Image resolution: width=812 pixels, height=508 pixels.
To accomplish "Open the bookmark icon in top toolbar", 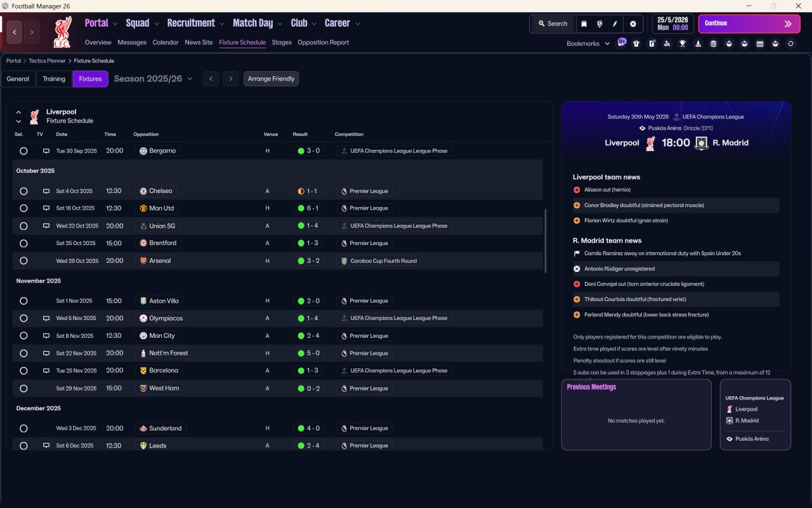I will click(x=584, y=24).
